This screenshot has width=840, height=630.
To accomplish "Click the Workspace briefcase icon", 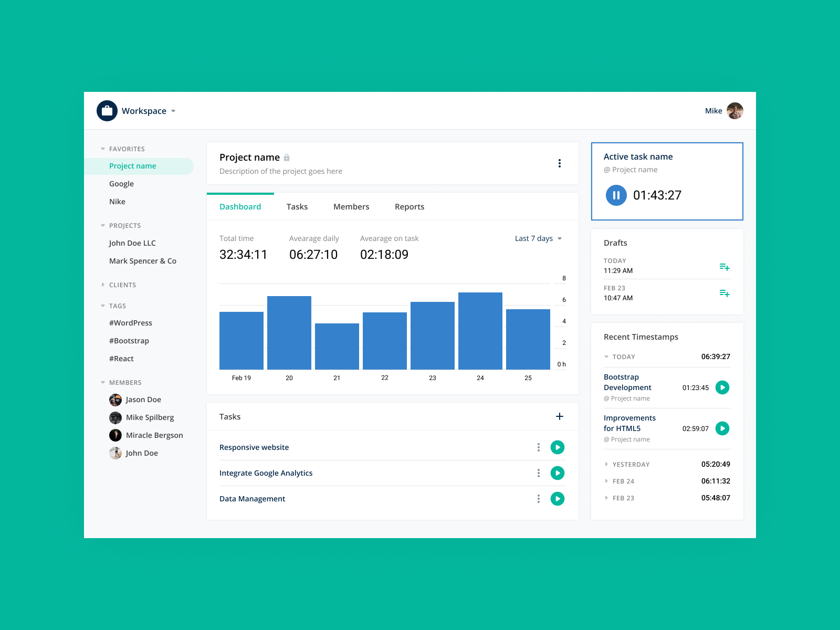I will [x=106, y=111].
